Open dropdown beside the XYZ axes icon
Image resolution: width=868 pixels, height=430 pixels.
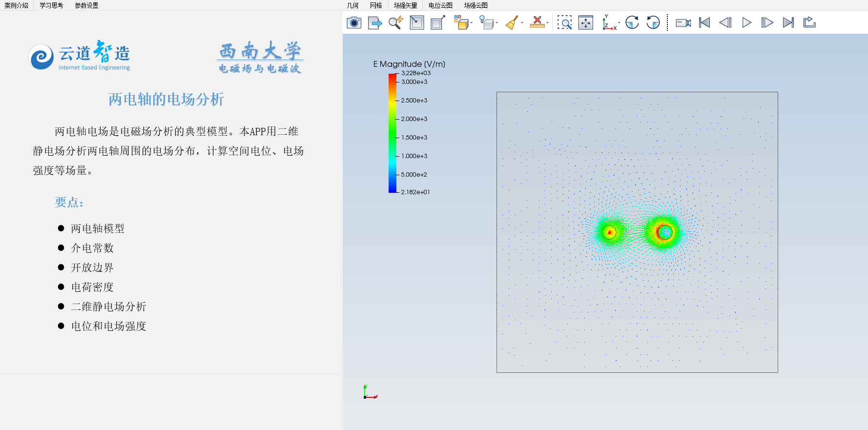[x=620, y=23]
